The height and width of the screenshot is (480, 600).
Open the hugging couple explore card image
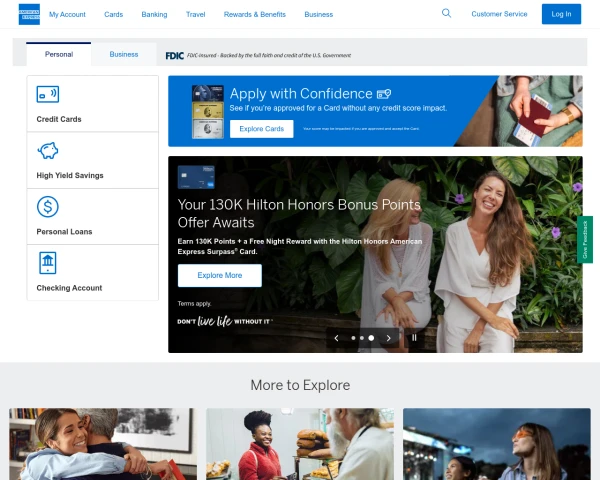pos(103,444)
